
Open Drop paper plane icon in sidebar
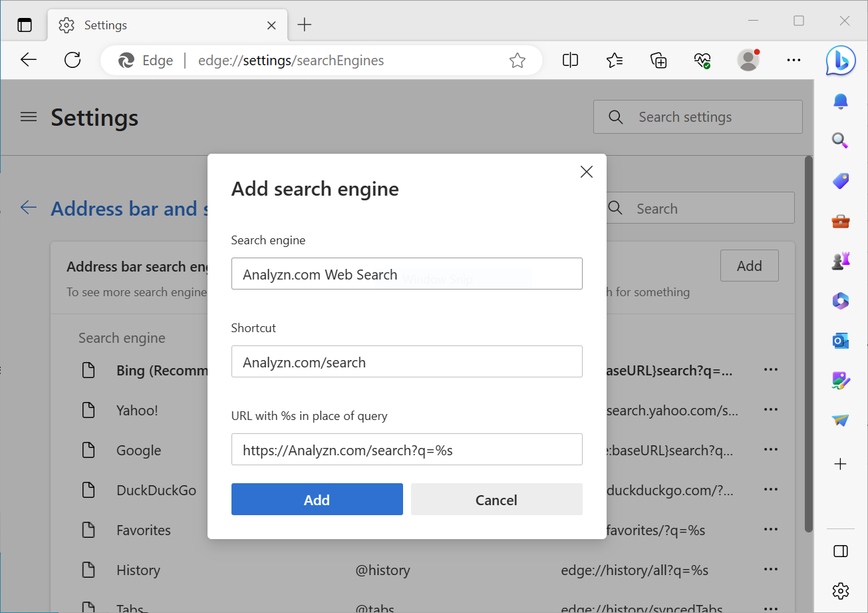click(841, 421)
